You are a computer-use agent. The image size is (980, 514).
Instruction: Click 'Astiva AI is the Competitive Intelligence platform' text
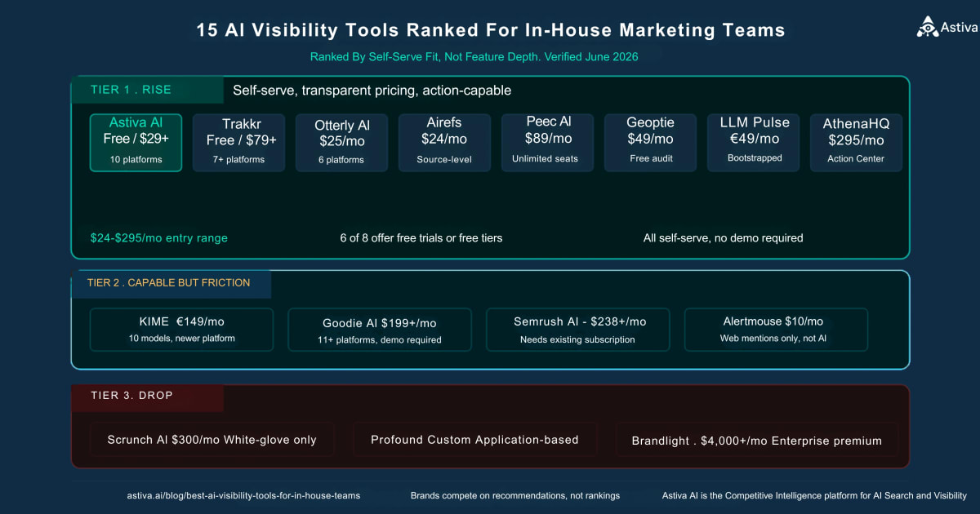814,495
